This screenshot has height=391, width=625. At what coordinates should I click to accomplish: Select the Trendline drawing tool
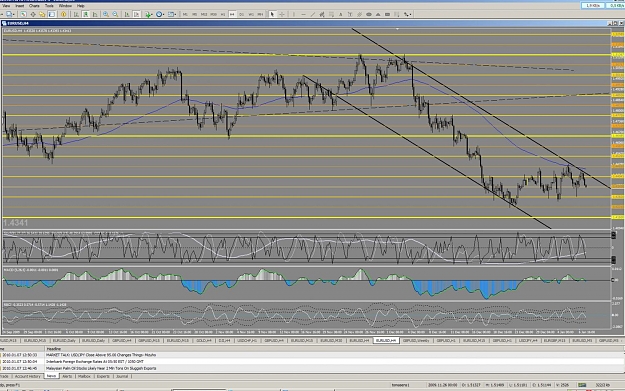[313, 14]
